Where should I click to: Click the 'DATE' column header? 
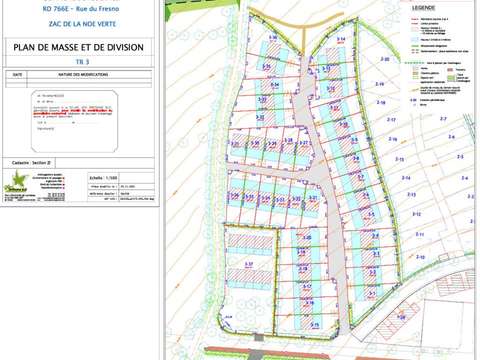17,75
